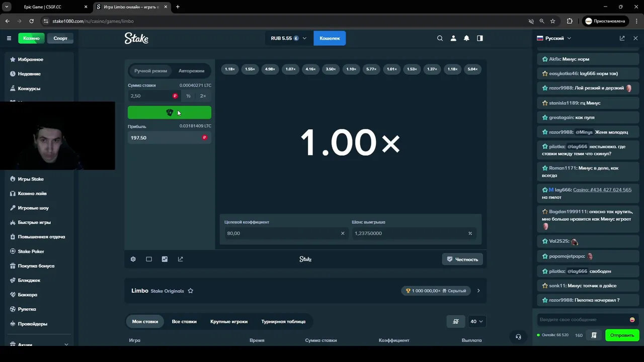Image resolution: width=644 pixels, height=362 pixels.
Task: Double the bet with 2× button
Action: click(203, 96)
